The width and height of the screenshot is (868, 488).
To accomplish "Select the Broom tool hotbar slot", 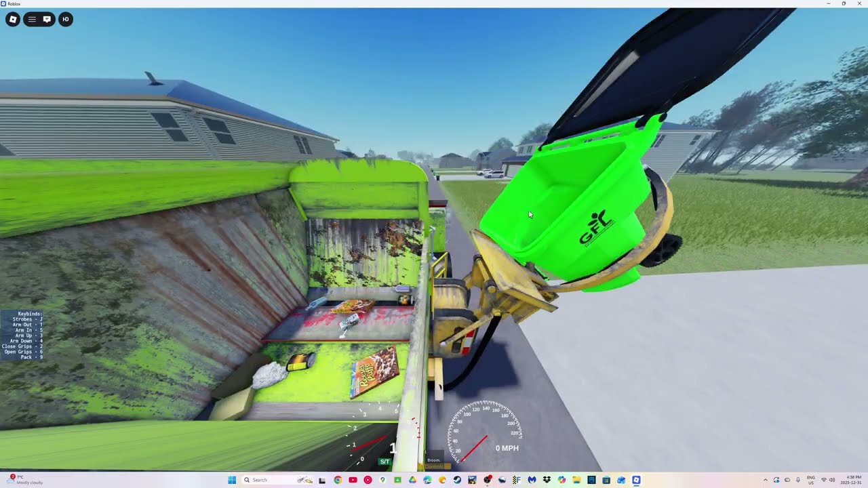I will [434, 460].
